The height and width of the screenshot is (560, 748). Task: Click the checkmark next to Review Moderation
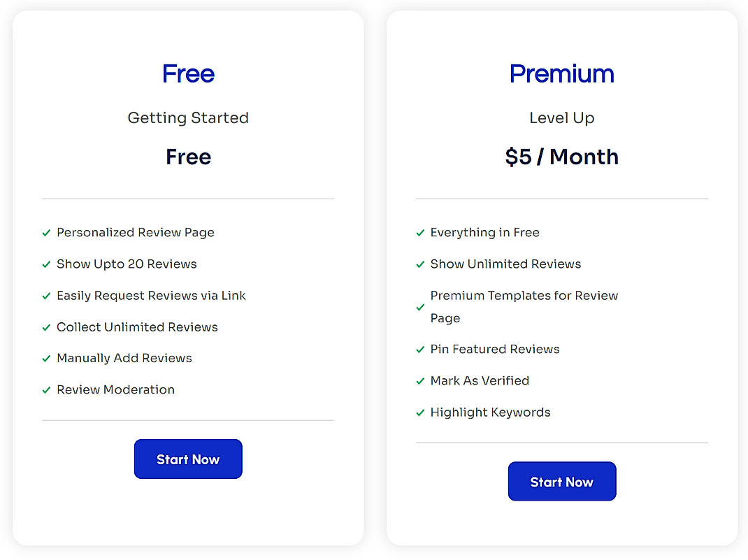point(47,390)
